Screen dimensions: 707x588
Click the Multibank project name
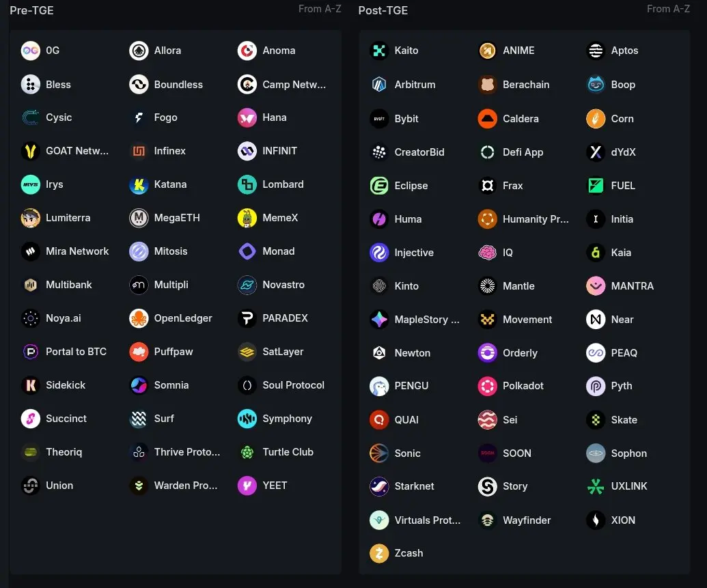[x=68, y=285]
